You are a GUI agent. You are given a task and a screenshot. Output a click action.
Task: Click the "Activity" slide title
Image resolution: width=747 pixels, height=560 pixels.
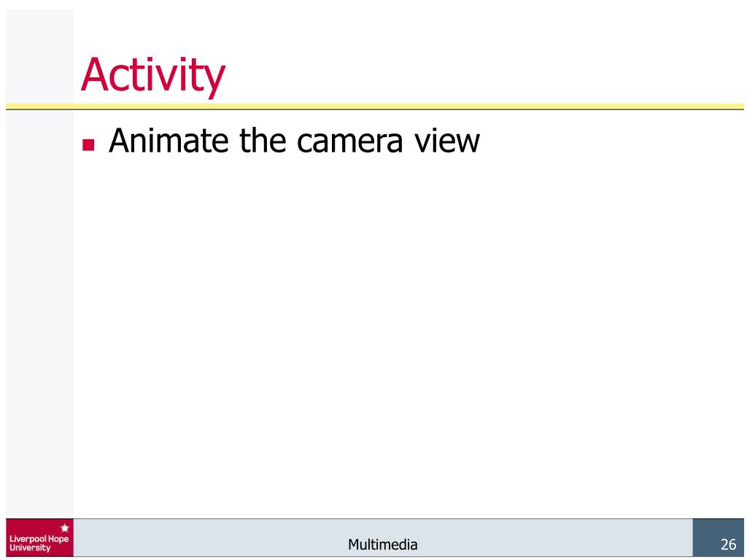[153, 75]
